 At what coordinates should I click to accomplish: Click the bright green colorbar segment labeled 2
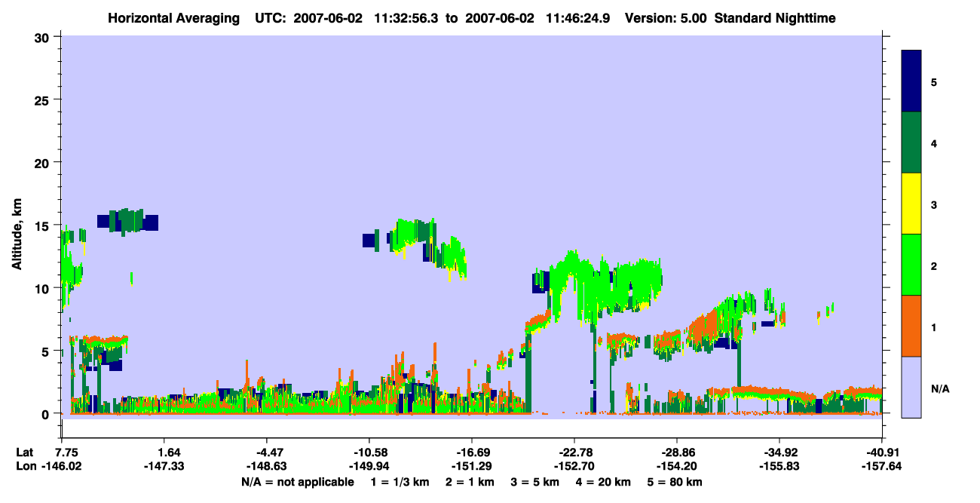tap(911, 265)
